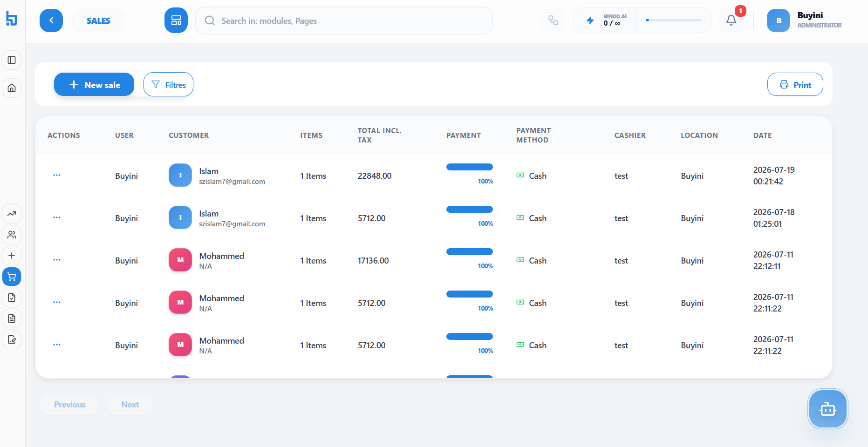Click Buyini ADMINISTRATOR profile name
This screenshot has width=868, height=447.
820,20
